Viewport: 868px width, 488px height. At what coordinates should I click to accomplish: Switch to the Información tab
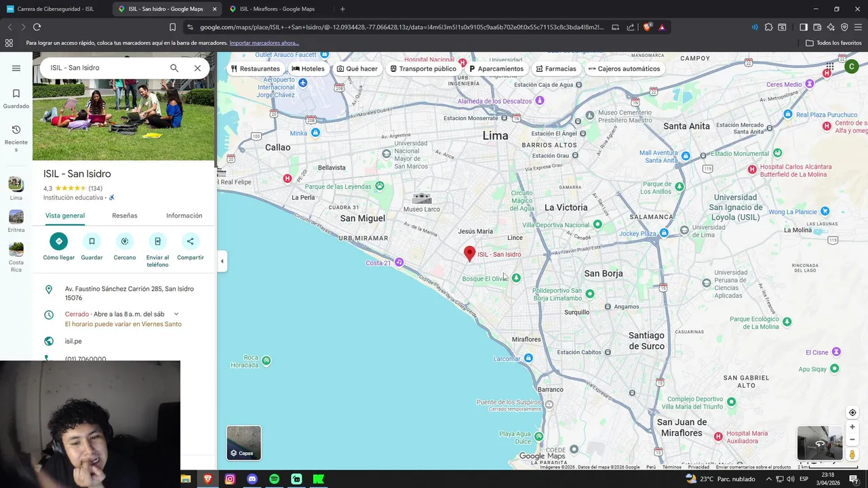click(184, 216)
